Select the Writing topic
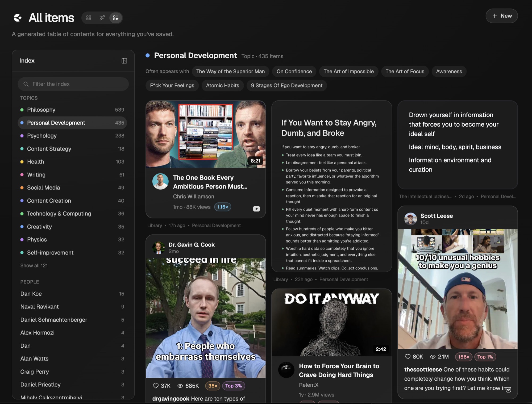 72,175
